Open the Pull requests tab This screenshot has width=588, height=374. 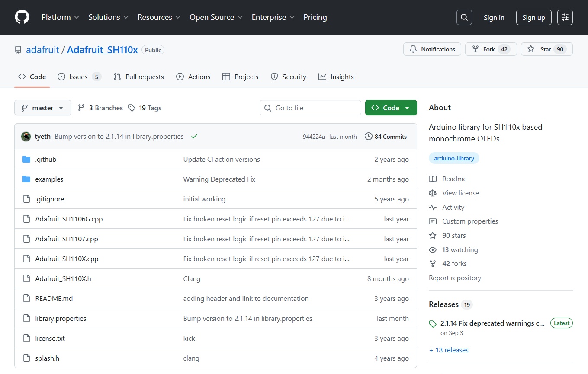pos(138,77)
